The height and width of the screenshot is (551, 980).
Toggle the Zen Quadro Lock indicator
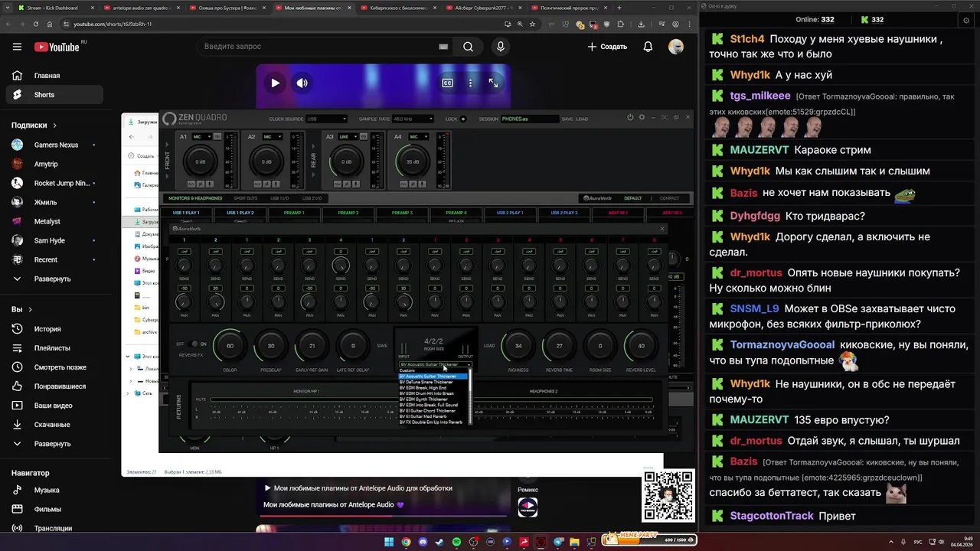pos(463,119)
